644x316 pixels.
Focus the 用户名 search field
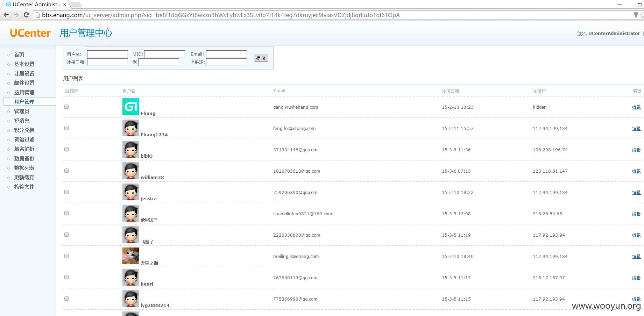(x=107, y=54)
